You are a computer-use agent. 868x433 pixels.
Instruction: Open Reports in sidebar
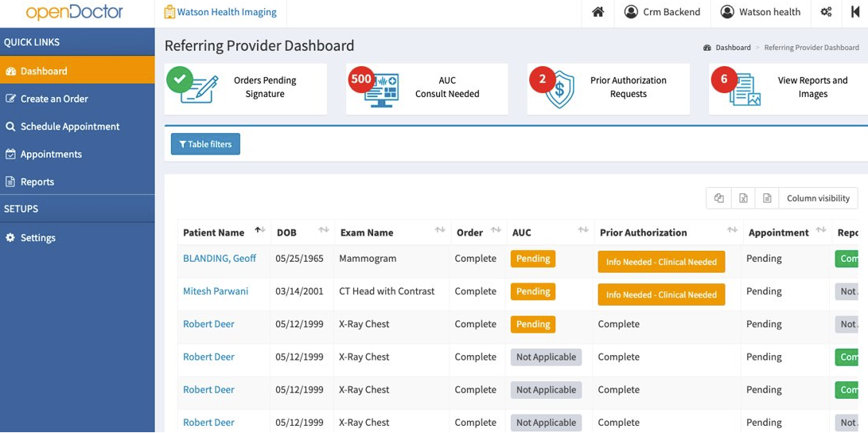tap(77, 181)
